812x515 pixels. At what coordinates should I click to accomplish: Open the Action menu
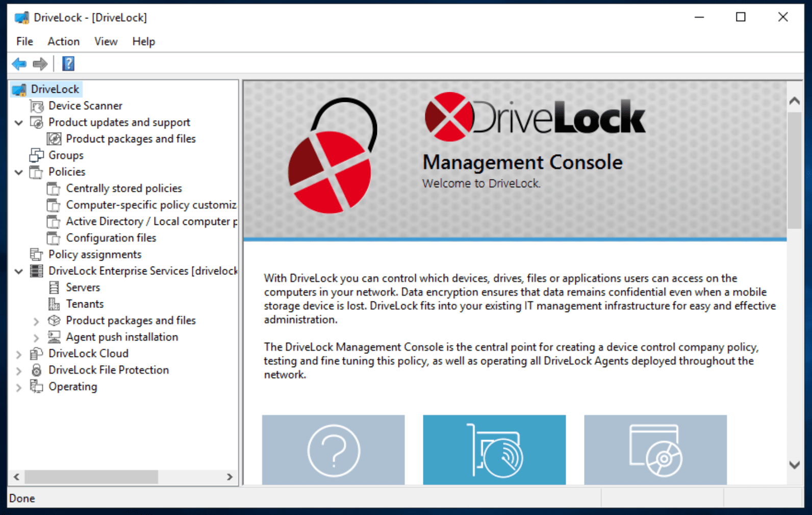63,41
